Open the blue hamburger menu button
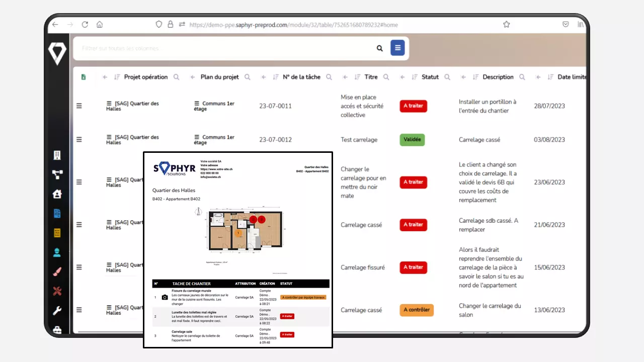 [397, 48]
